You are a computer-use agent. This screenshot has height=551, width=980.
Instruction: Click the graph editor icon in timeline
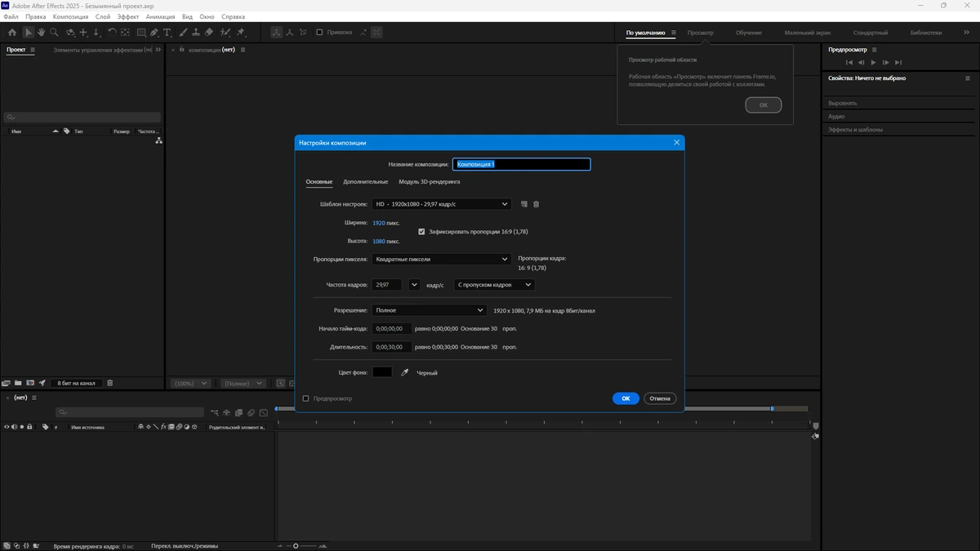[264, 412]
